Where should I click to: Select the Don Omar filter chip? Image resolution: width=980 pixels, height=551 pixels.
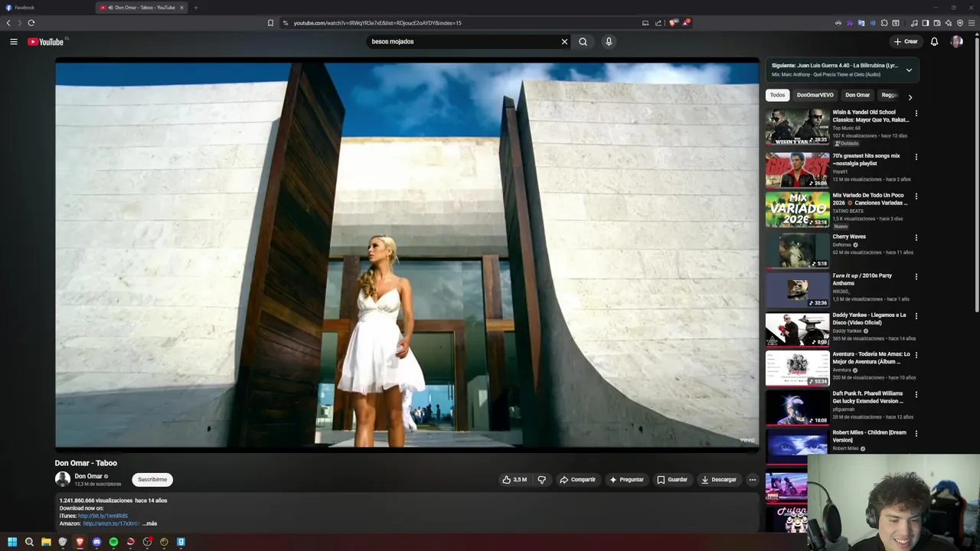pyautogui.click(x=857, y=95)
